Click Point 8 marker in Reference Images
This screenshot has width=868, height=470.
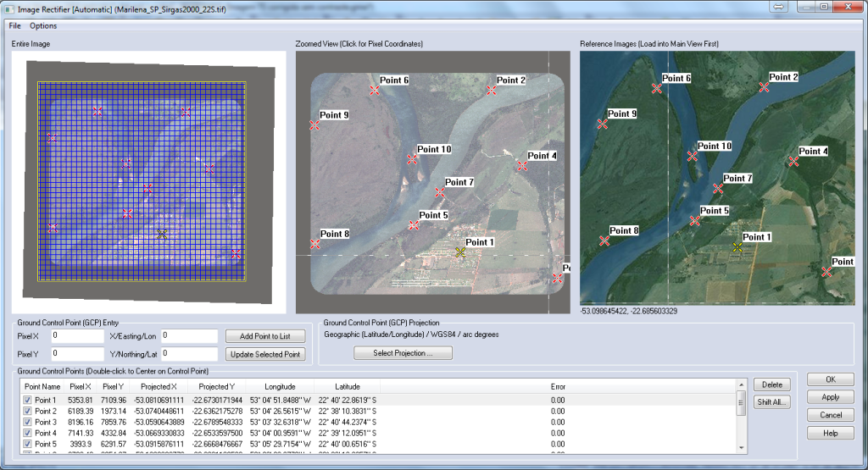point(604,241)
